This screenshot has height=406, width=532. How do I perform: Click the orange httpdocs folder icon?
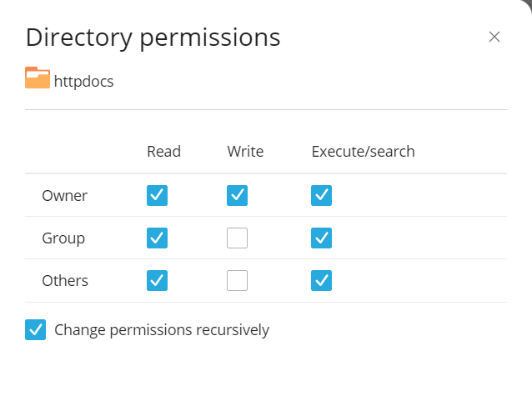[x=38, y=78]
